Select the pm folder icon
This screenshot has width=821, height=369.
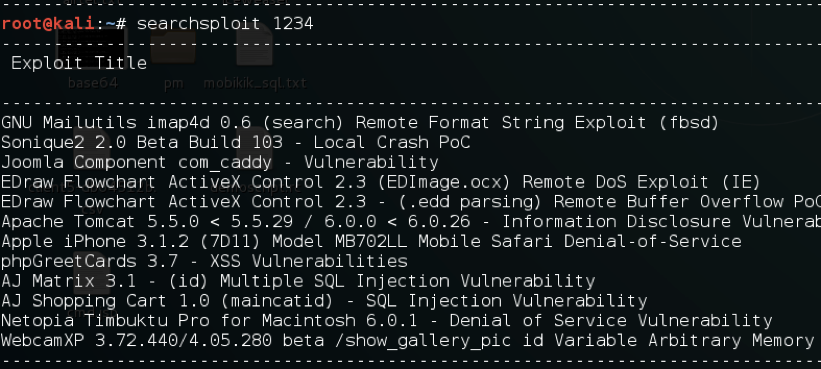pyautogui.click(x=173, y=57)
